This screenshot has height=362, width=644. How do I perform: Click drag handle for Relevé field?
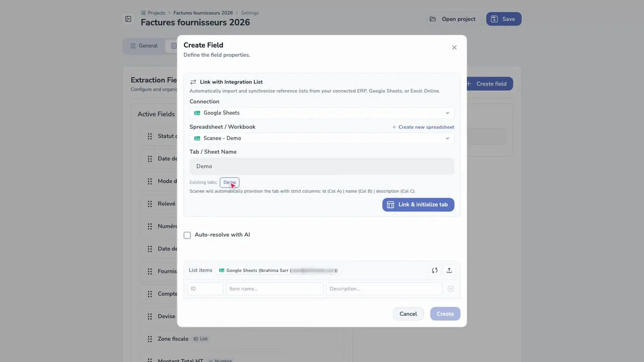[x=150, y=204]
